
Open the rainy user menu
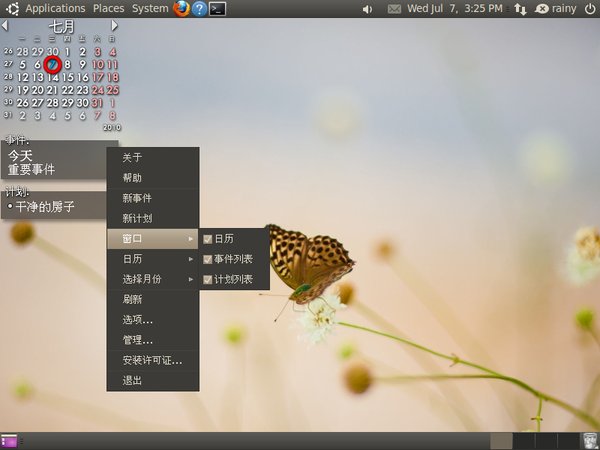click(564, 8)
